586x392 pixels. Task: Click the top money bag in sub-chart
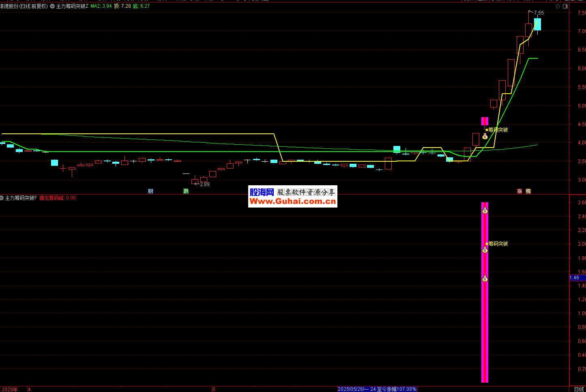(x=485, y=210)
